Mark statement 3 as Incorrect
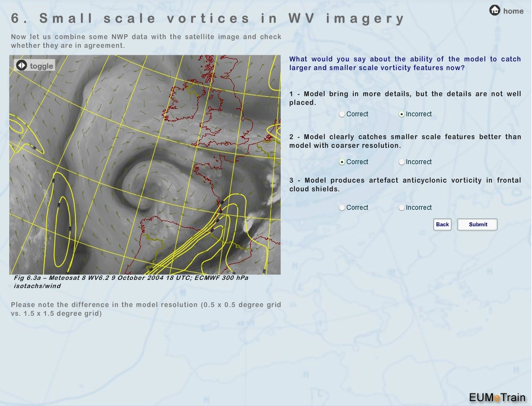The height and width of the screenshot is (406, 532). (x=402, y=208)
